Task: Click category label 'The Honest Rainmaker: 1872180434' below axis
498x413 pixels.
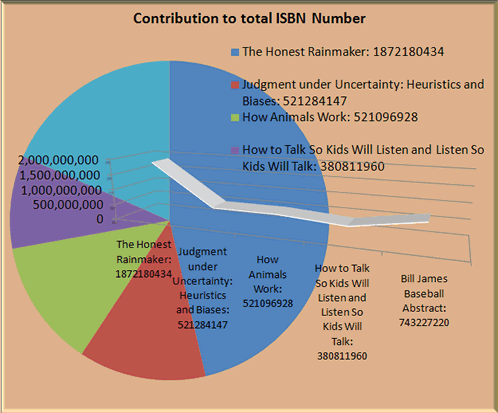Action: click(144, 259)
